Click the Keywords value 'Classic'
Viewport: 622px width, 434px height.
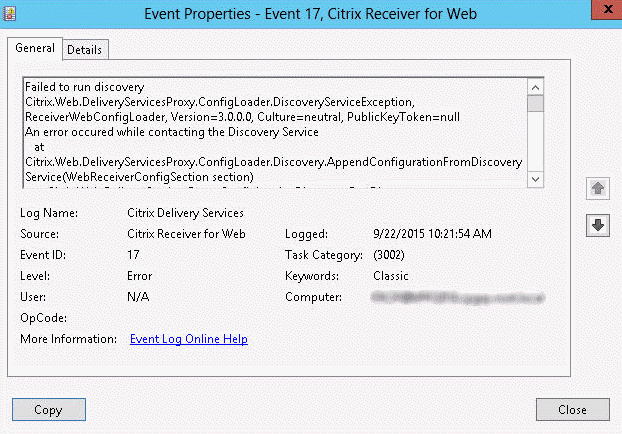(x=391, y=276)
